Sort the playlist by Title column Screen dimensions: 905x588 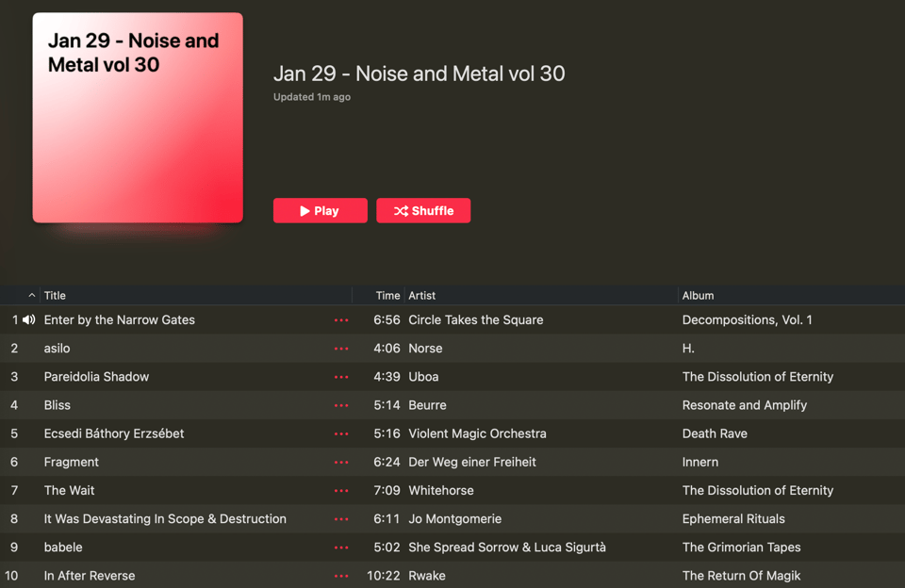pos(55,296)
